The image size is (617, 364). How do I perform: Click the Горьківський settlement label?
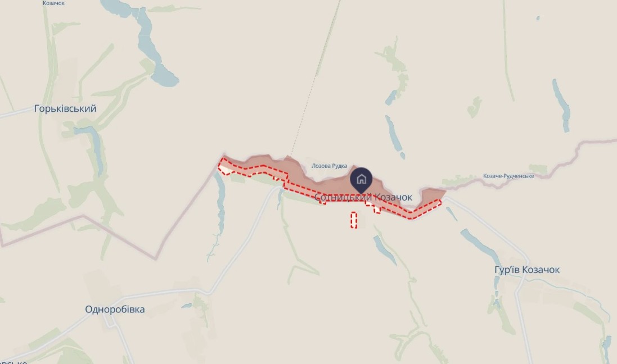[65, 108]
